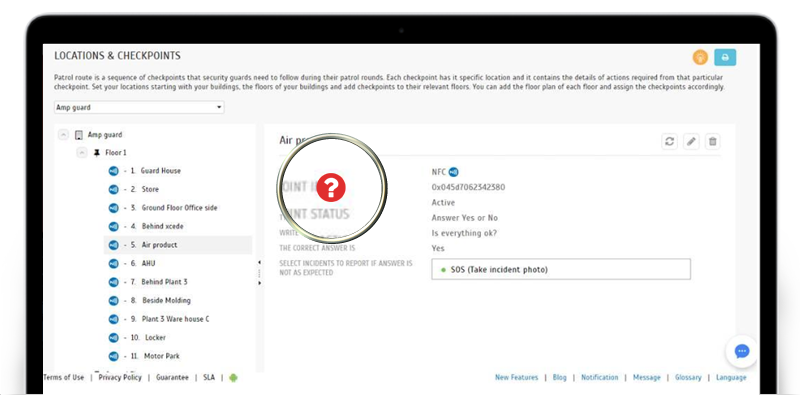800x395 pixels.
Task: Select AHU checkpoint
Action: point(148,263)
